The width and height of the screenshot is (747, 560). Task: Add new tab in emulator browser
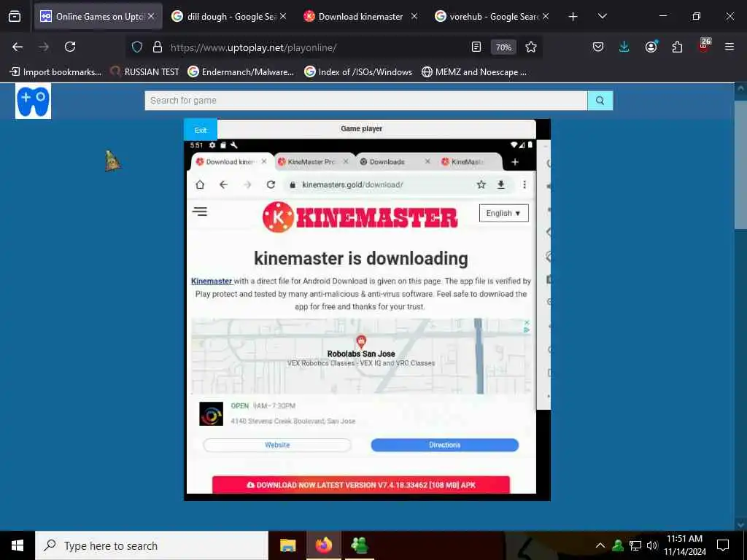pyautogui.click(x=515, y=162)
